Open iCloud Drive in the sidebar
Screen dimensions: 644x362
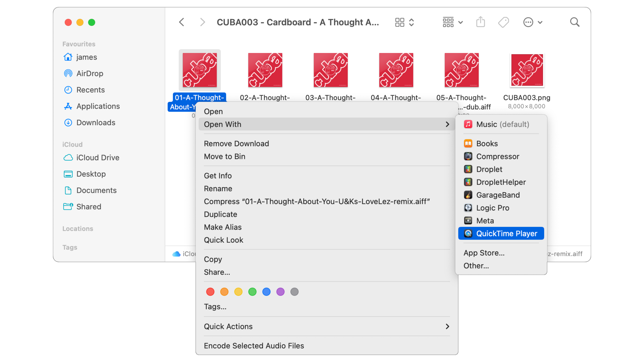pos(92,158)
